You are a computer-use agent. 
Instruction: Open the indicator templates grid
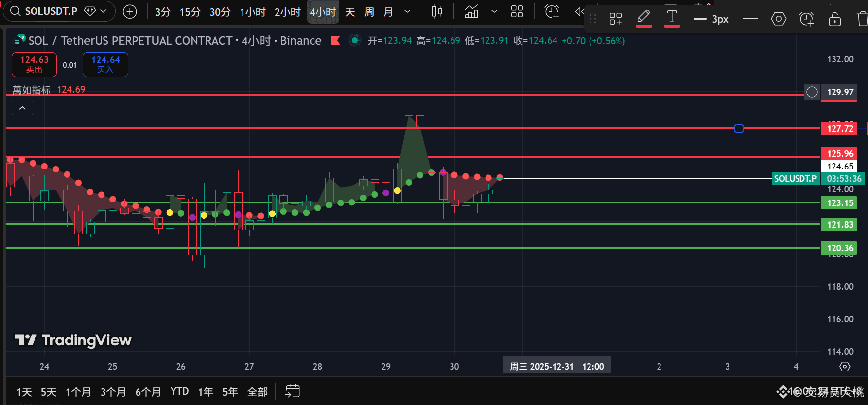[x=517, y=11]
